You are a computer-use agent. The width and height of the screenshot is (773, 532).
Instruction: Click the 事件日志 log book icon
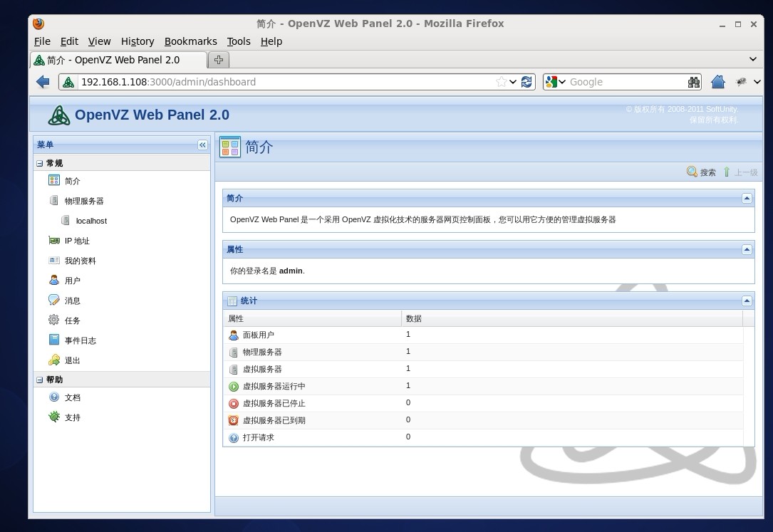54,340
